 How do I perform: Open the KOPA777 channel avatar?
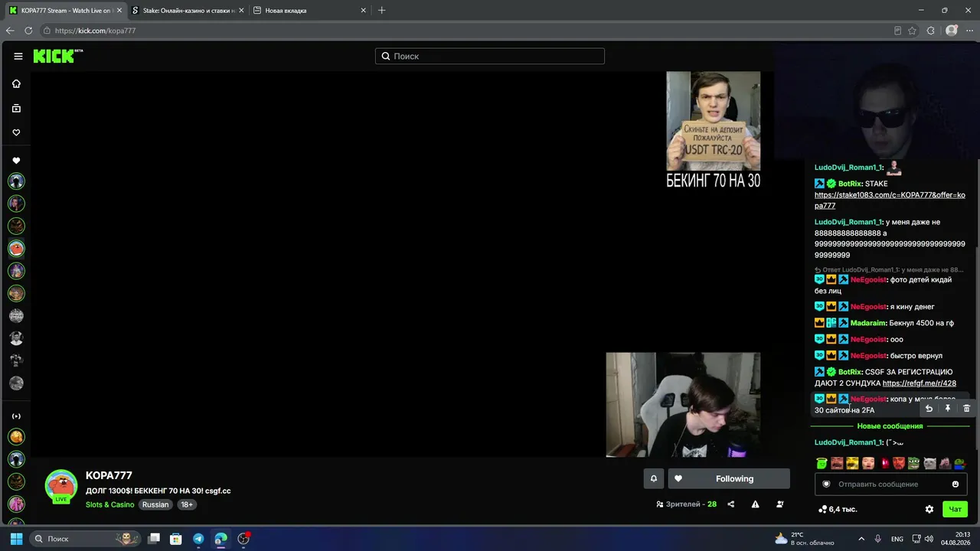(x=61, y=486)
